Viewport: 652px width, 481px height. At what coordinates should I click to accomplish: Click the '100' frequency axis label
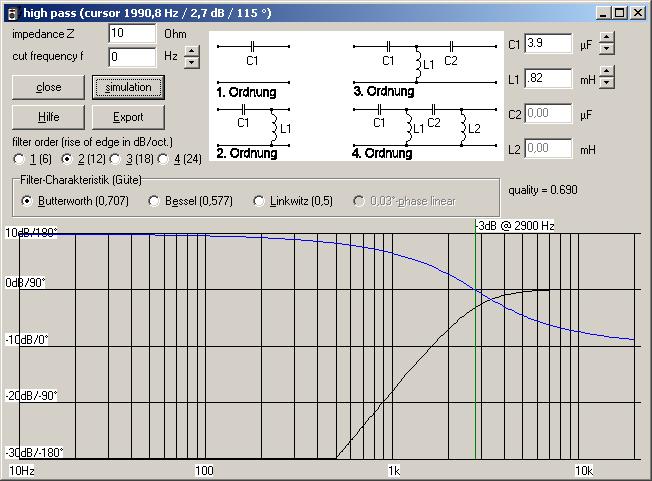click(x=204, y=471)
